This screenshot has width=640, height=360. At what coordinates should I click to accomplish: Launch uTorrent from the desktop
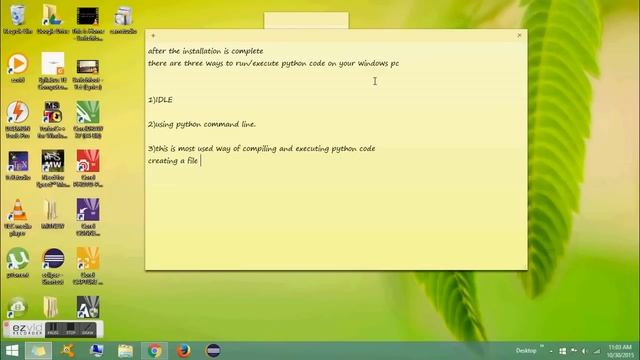18,262
